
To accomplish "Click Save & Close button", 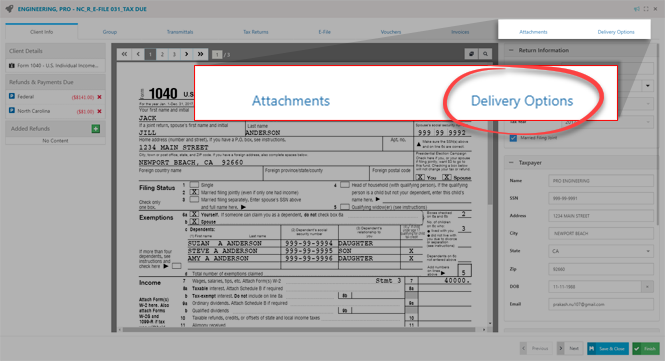I will click(608, 348).
